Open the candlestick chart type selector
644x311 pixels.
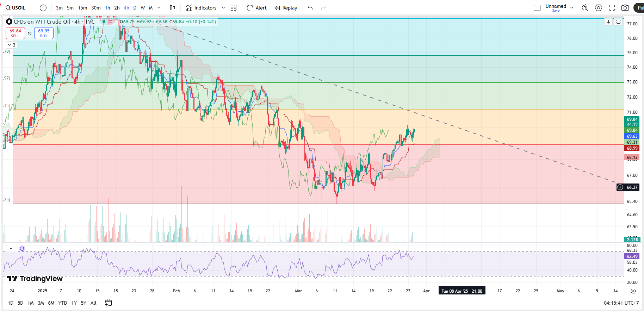coord(172,8)
